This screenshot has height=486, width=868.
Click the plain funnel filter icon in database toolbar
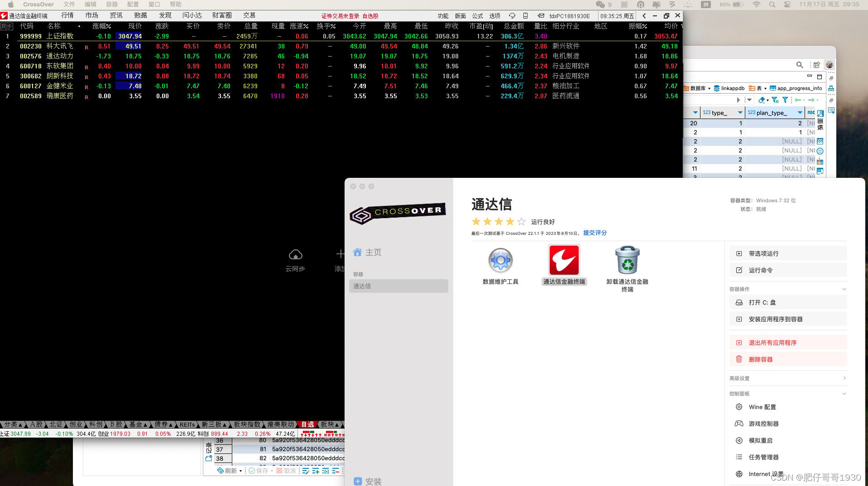(785, 100)
